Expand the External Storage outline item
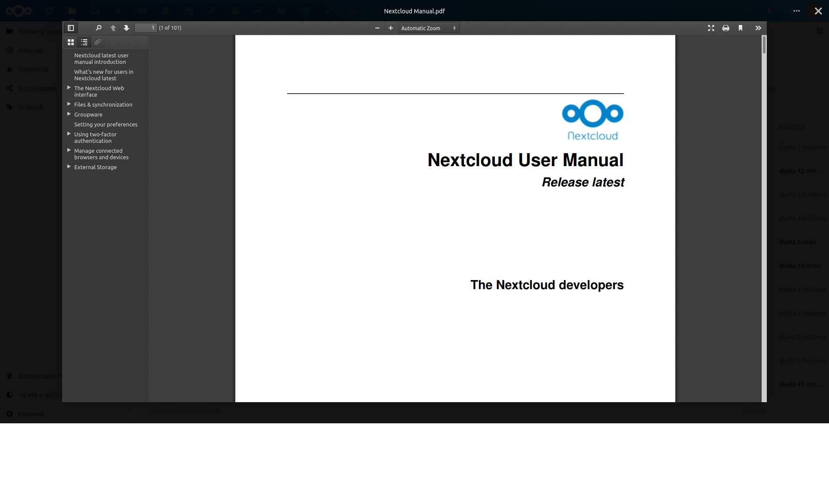Image resolution: width=829 pixels, height=504 pixels. 69,167
